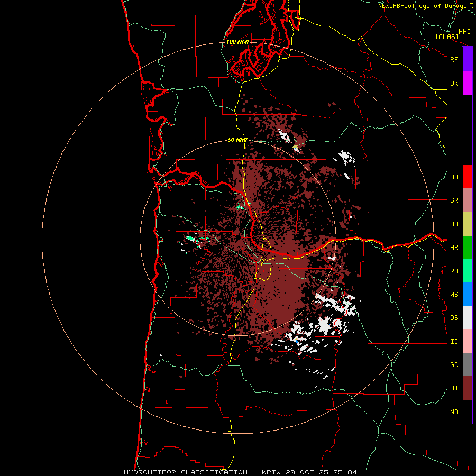Click the WS legend label

(x=454, y=295)
